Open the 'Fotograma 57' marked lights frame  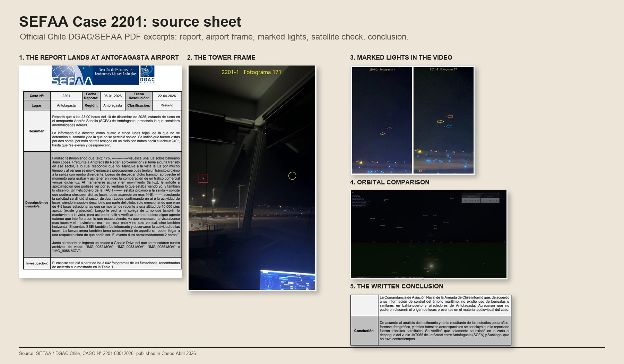point(443,120)
